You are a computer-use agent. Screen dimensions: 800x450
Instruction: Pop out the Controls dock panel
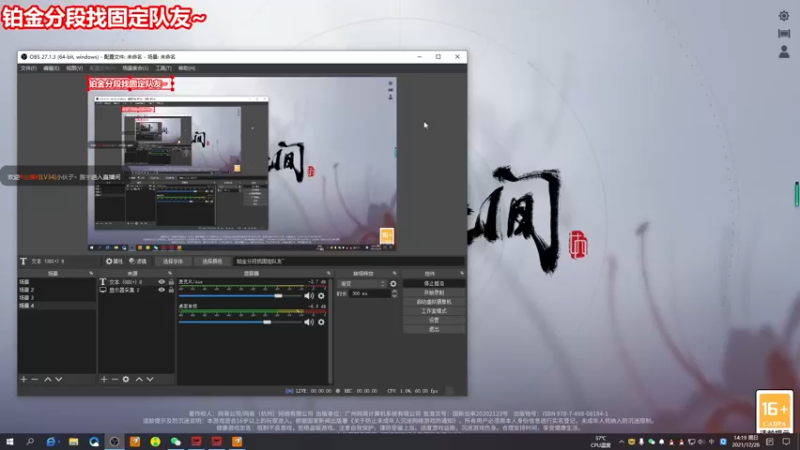point(462,273)
